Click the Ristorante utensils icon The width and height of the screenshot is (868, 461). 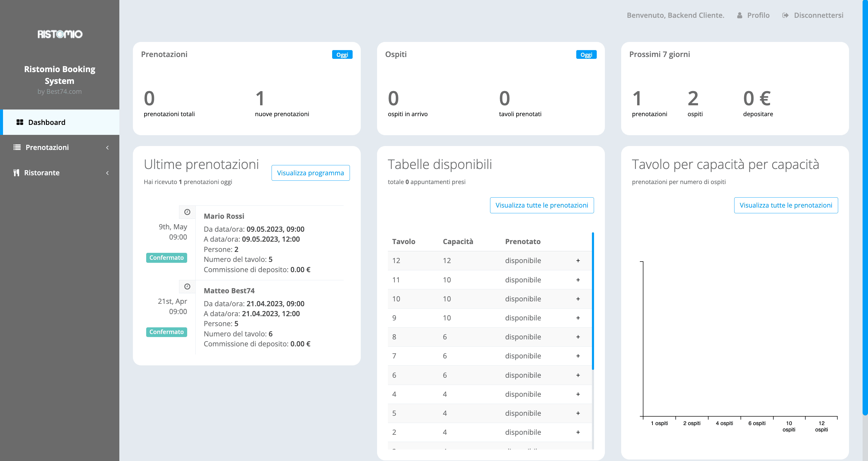click(16, 173)
